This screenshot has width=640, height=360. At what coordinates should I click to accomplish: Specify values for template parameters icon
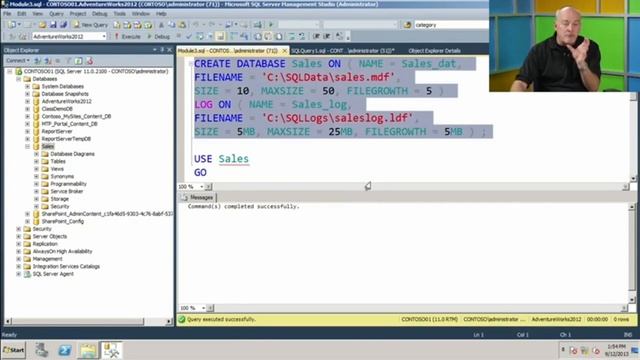click(339, 36)
